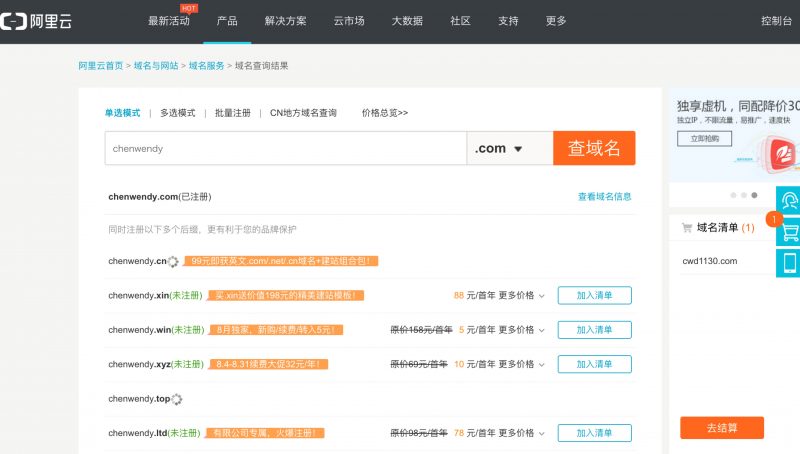
Task: Add chenwendy.win to list
Action: (x=594, y=330)
